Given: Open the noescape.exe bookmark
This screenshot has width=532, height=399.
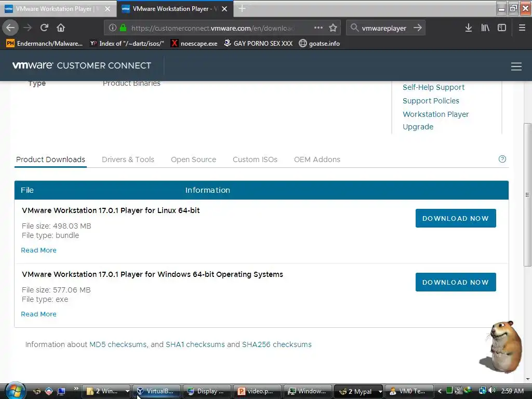Looking at the screenshot, I should pyautogui.click(x=194, y=44).
